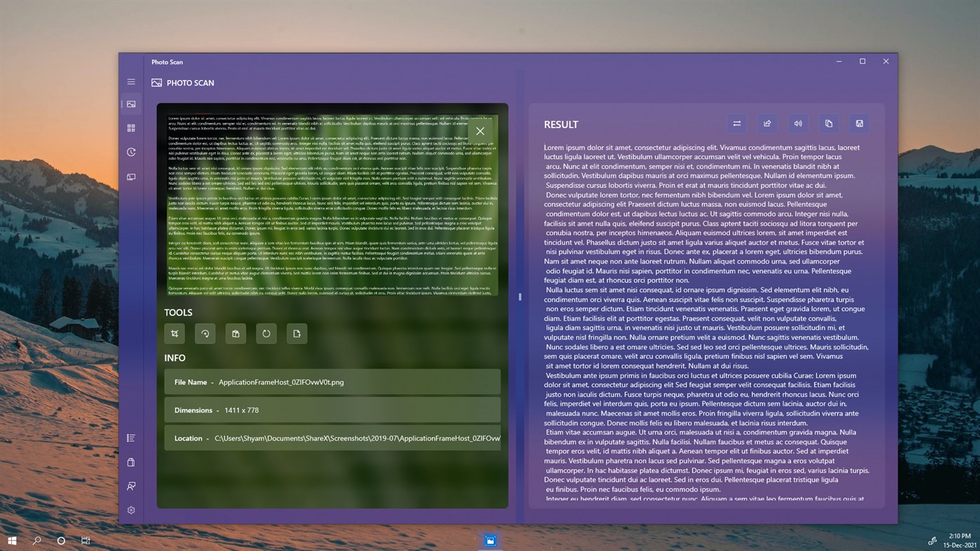This screenshot has height=551, width=980.
Task: Click the Photo Scan taskbar app icon
Action: pyautogui.click(x=490, y=540)
